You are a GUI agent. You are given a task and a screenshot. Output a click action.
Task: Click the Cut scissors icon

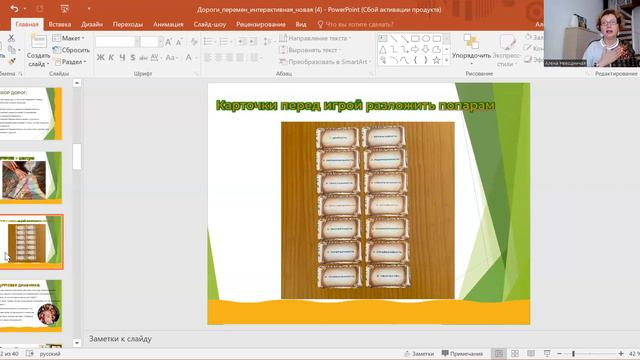click(11, 38)
